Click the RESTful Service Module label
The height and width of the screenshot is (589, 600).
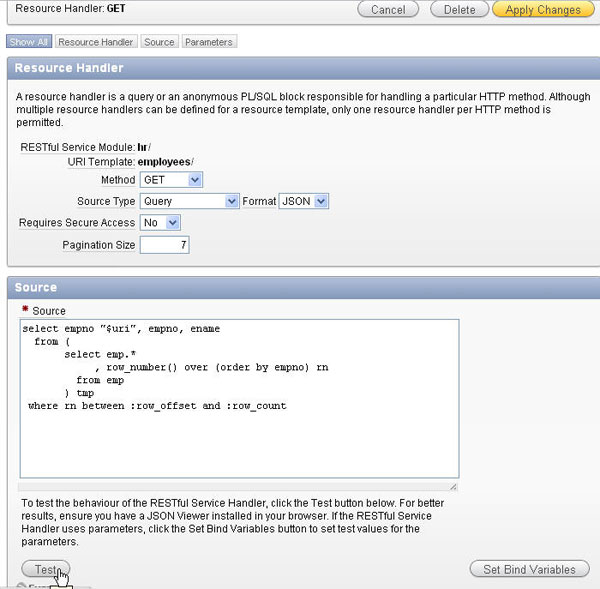pos(78,147)
